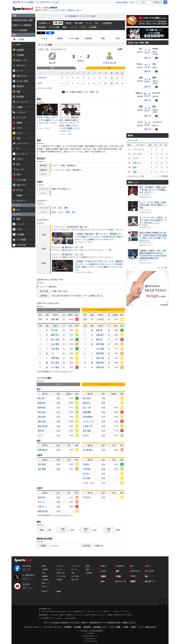Image resolution: width=180 pixels, height=644 pixels.
Task: Open the MLB sidebar icon item
Action: tap(23, 45)
